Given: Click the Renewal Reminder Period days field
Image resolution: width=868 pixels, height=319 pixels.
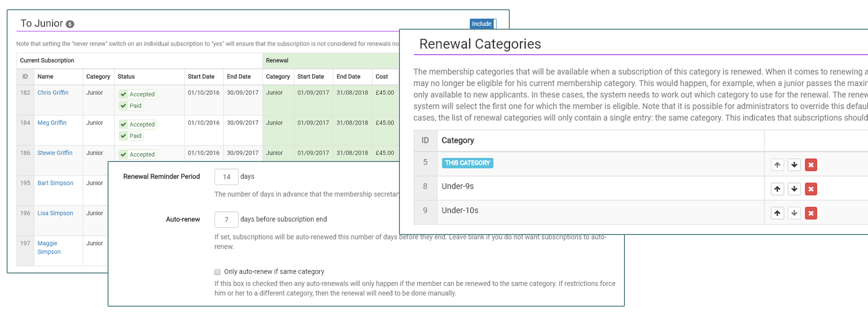Looking at the screenshot, I should click(x=226, y=177).
